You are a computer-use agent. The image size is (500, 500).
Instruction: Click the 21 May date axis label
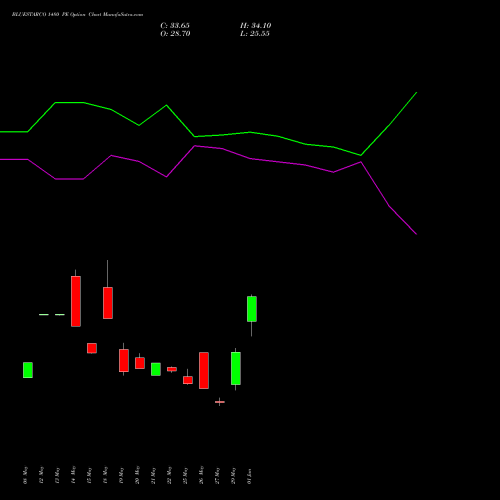pos(154,475)
